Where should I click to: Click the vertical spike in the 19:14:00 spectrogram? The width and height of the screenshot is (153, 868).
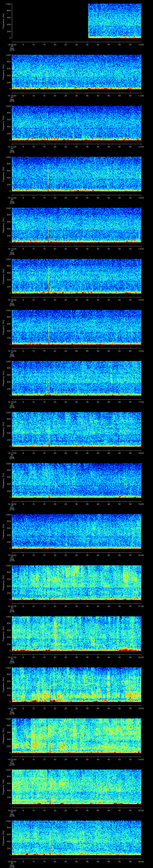(x=49, y=280)
